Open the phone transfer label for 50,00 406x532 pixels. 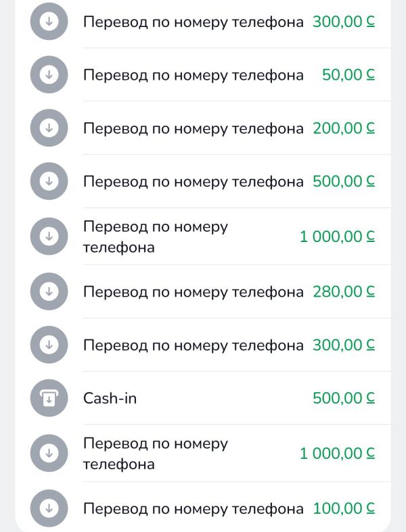point(193,75)
